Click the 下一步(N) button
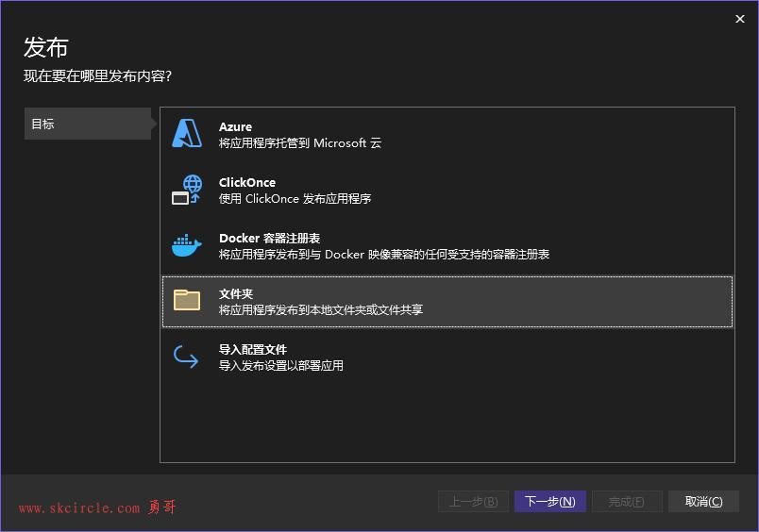The image size is (759, 532). click(550, 502)
